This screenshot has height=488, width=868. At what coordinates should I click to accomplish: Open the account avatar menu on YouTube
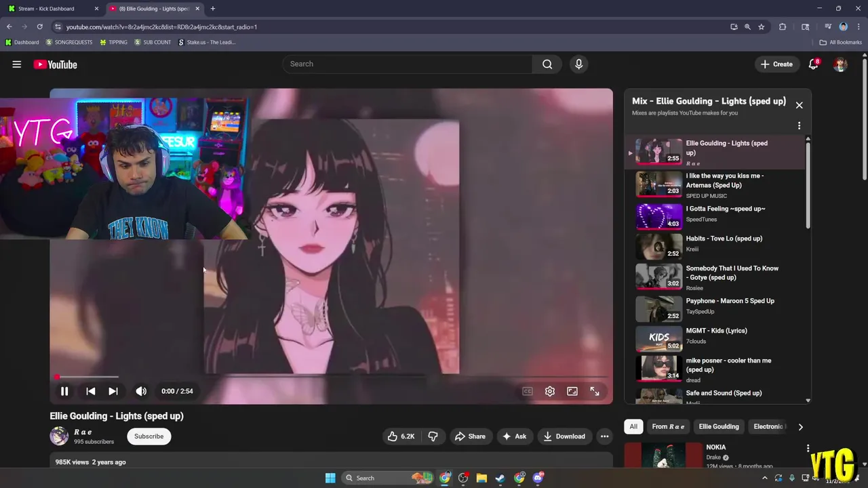840,64
